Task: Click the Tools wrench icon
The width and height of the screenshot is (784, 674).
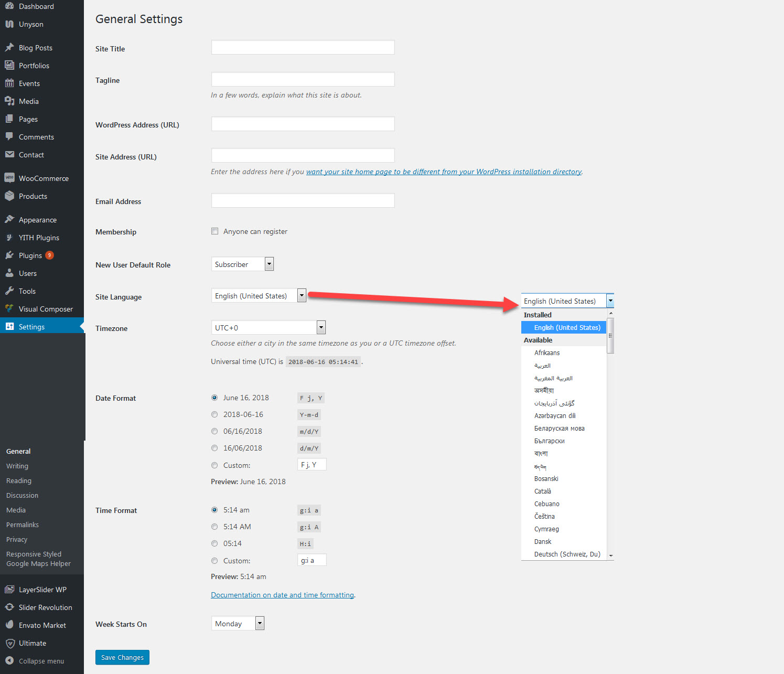Action: pos(9,291)
